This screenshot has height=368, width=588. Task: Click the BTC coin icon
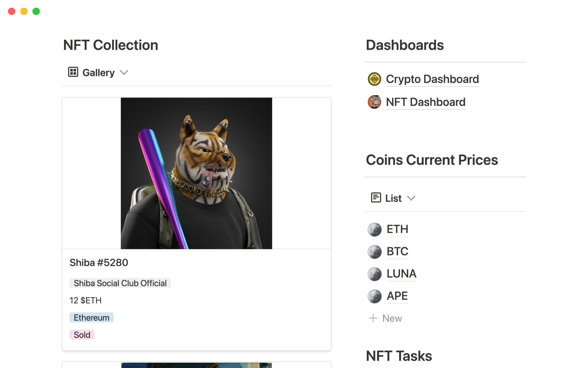click(374, 252)
